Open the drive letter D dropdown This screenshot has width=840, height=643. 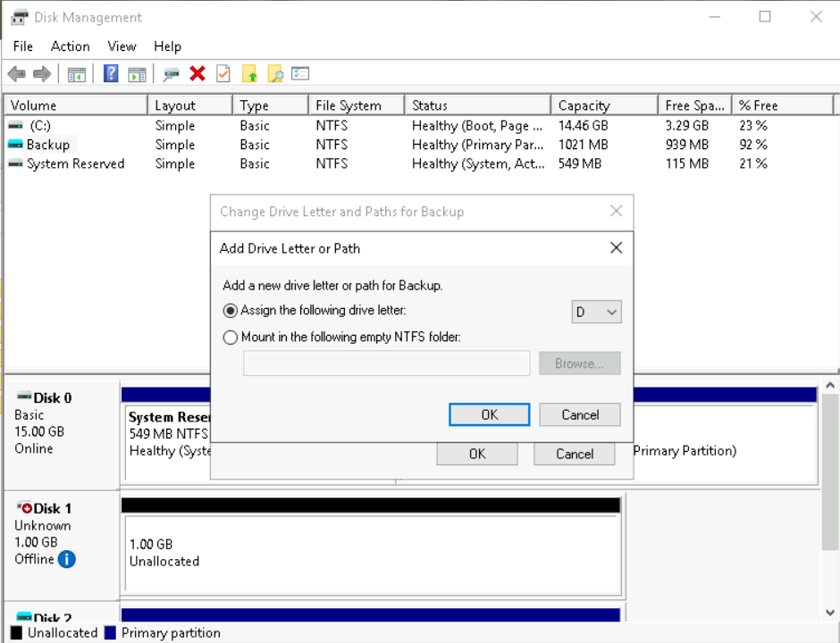pos(597,312)
